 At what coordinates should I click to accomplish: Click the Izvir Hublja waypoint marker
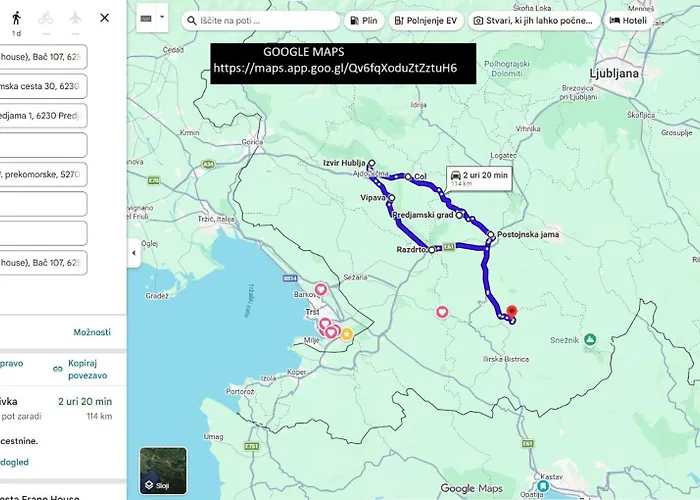pos(371,163)
